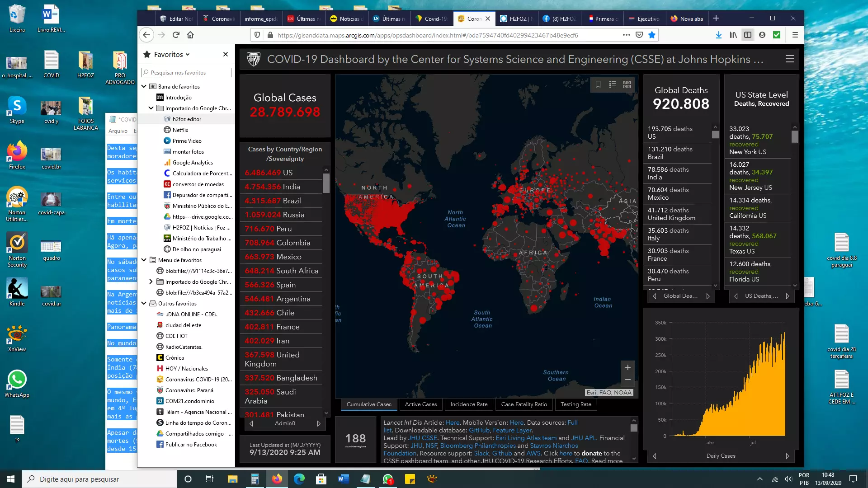The width and height of the screenshot is (868, 488).
Task: Open the basemap gallery grid icon
Action: (627, 84)
